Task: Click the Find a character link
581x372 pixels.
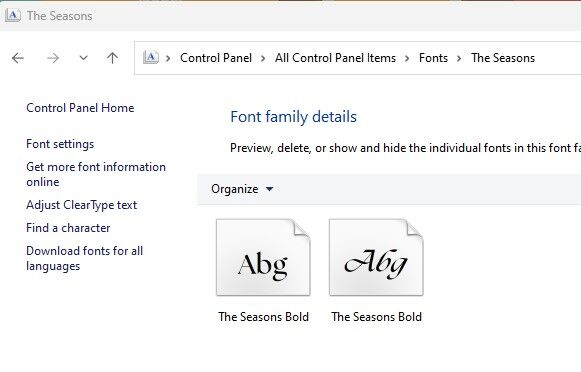Action: (x=68, y=228)
